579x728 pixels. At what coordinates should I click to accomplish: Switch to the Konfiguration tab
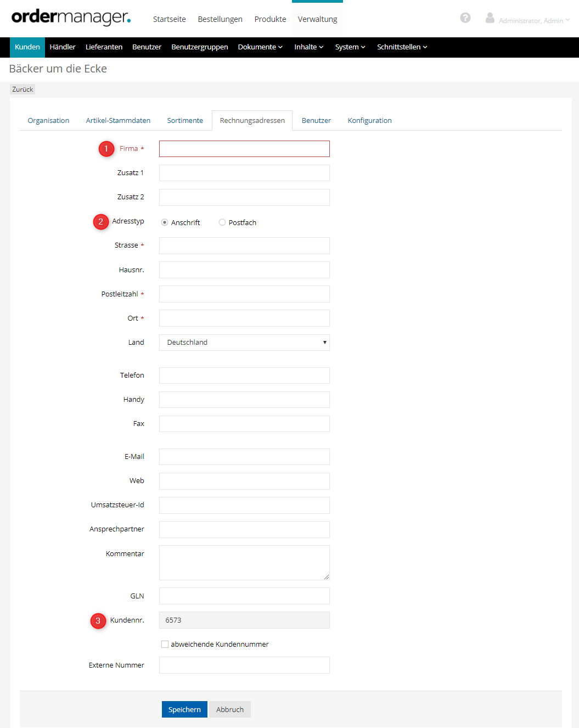pyautogui.click(x=369, y=121)
